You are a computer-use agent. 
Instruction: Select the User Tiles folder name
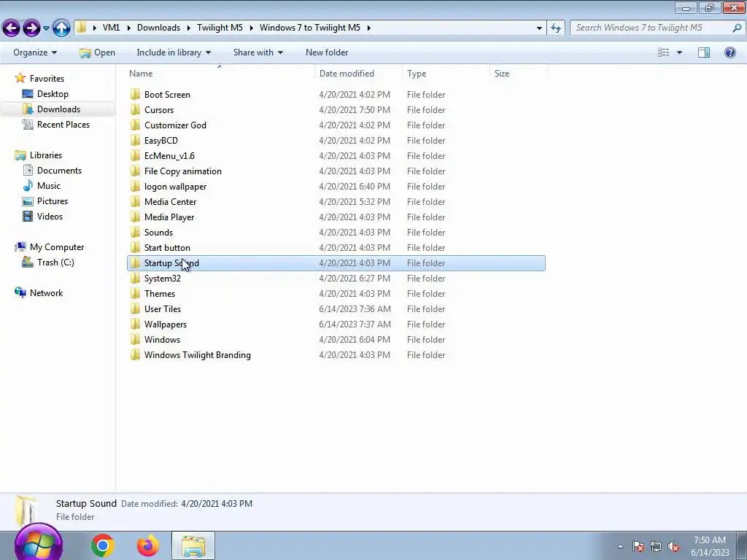point(163,309)
